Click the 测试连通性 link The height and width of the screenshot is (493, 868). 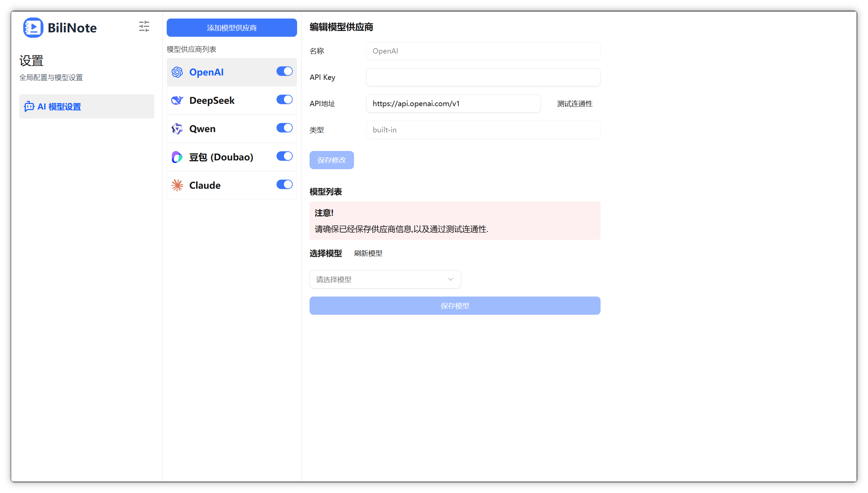click(x=574, y=103)
